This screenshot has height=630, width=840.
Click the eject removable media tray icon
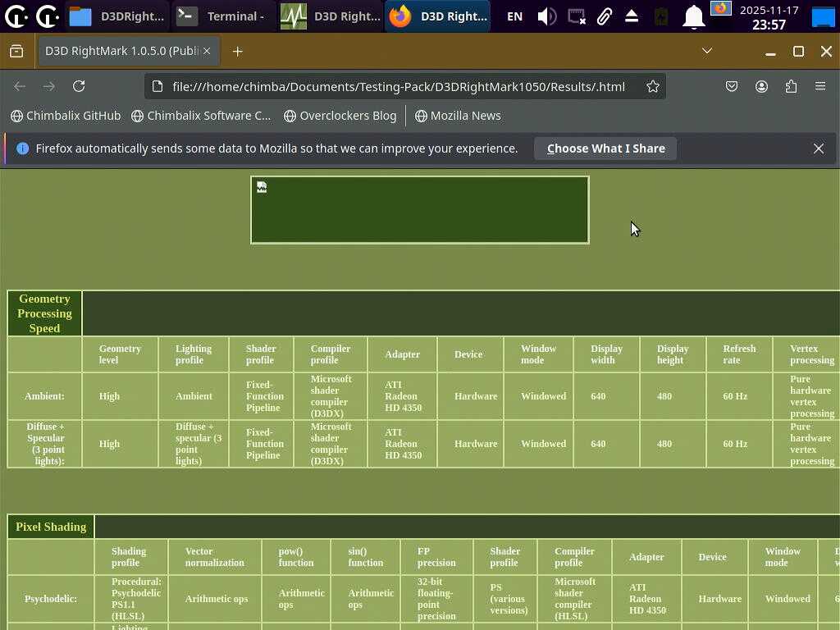tap(632, 16)
